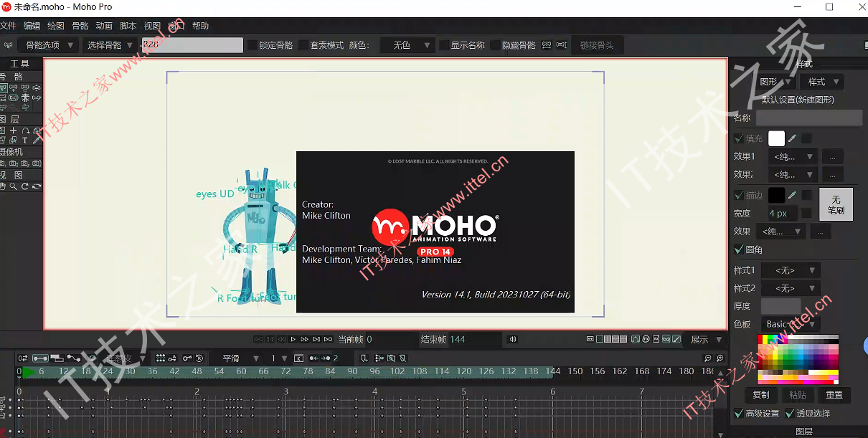Select the Hand pan tool in view tools

(3, 186)
